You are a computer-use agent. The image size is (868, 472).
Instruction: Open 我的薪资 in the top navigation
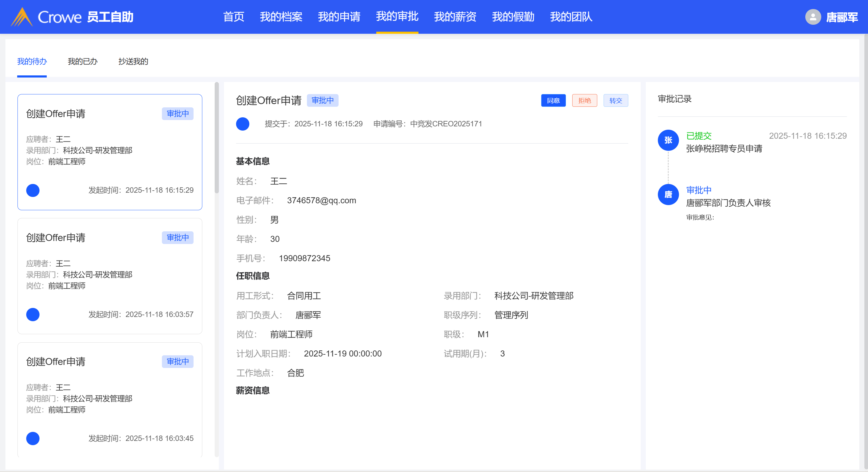click(455, 17)
